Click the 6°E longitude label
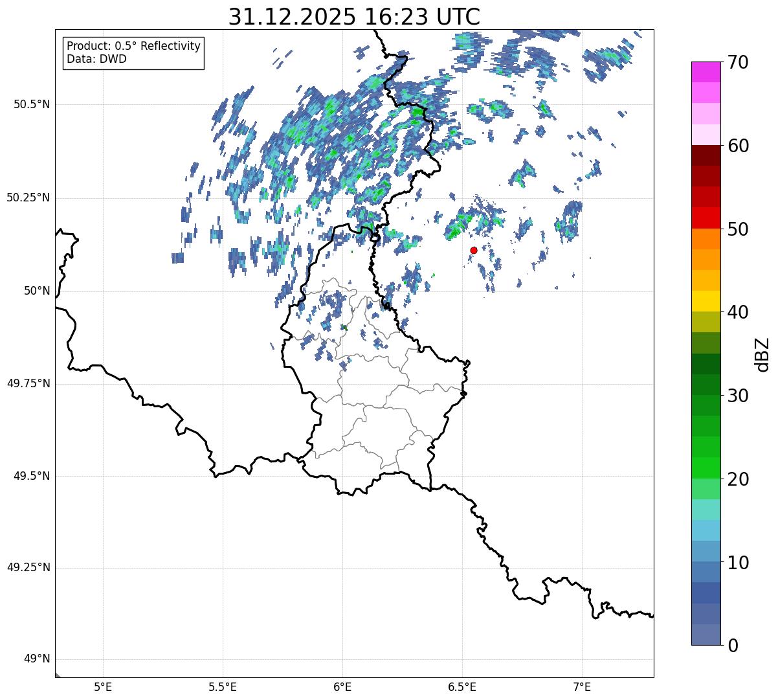The height and width of the screenshot is (700, 778). [342, 686]
